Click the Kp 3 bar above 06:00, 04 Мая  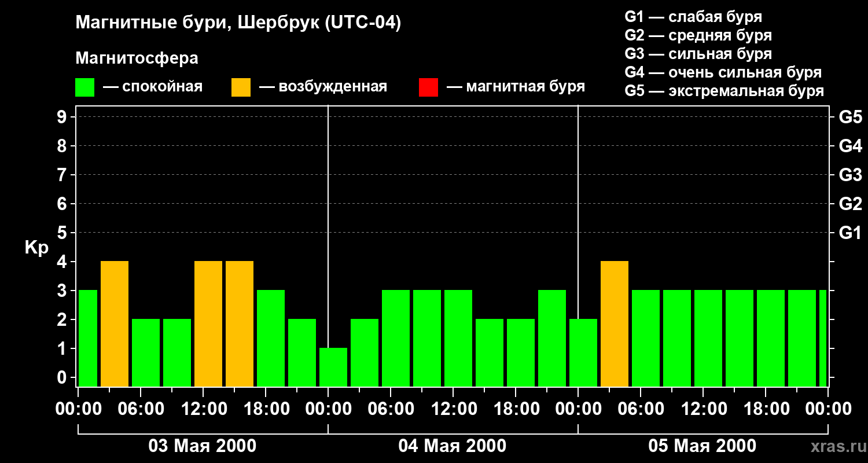point(396,339)
